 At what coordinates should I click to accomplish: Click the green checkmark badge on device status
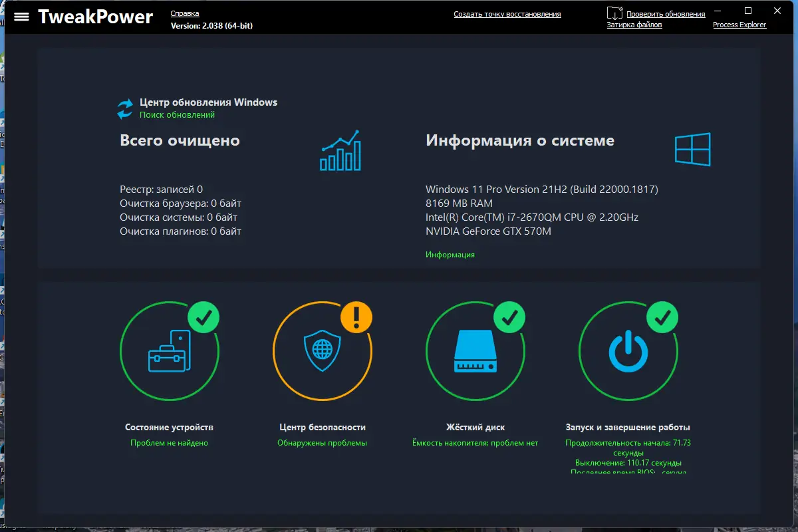pos(204,317)
